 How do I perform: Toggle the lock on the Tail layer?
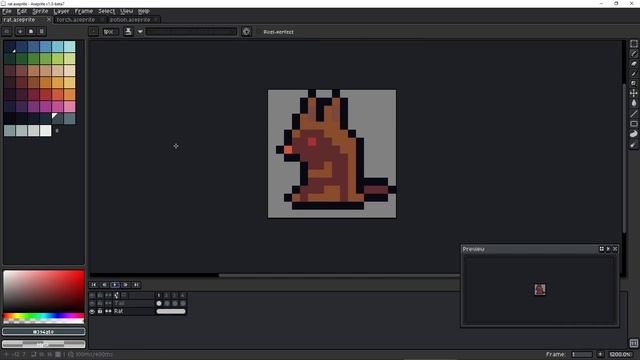100,303
